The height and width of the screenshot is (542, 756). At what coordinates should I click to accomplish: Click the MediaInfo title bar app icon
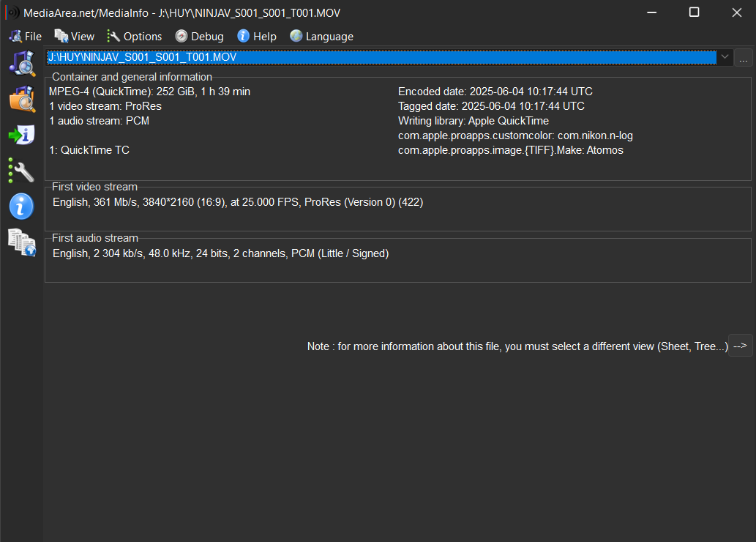click(x=12, y=12)
